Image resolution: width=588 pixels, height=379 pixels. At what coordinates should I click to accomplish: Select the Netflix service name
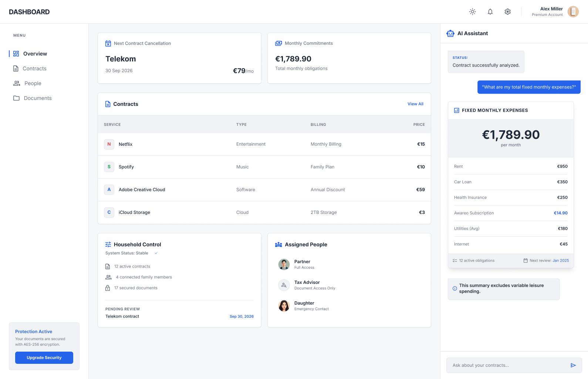[x=125, y=144]
